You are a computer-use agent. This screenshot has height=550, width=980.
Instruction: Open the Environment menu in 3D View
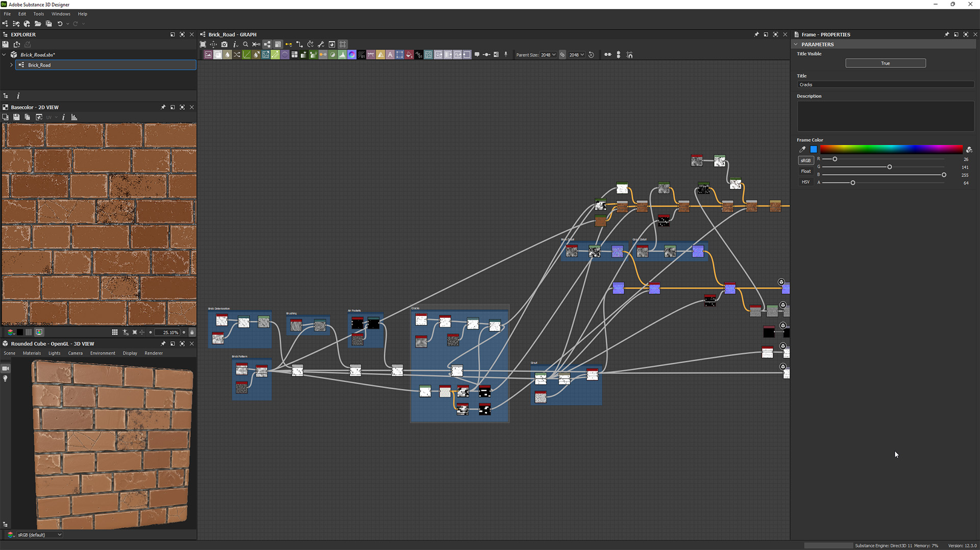[x=103, y=353]
